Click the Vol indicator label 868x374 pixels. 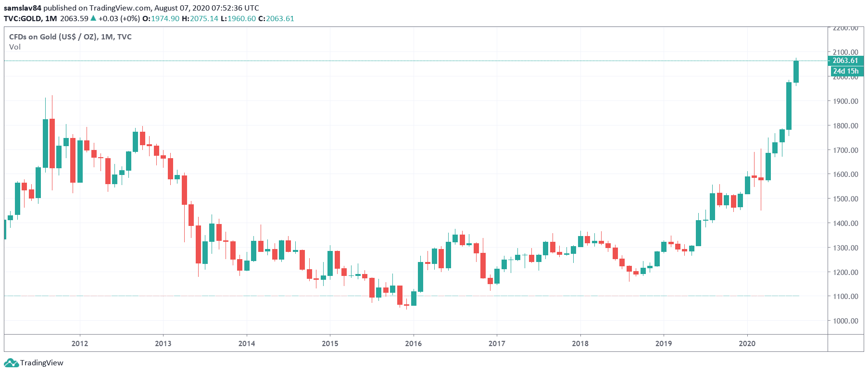click(x=15, y=47)
